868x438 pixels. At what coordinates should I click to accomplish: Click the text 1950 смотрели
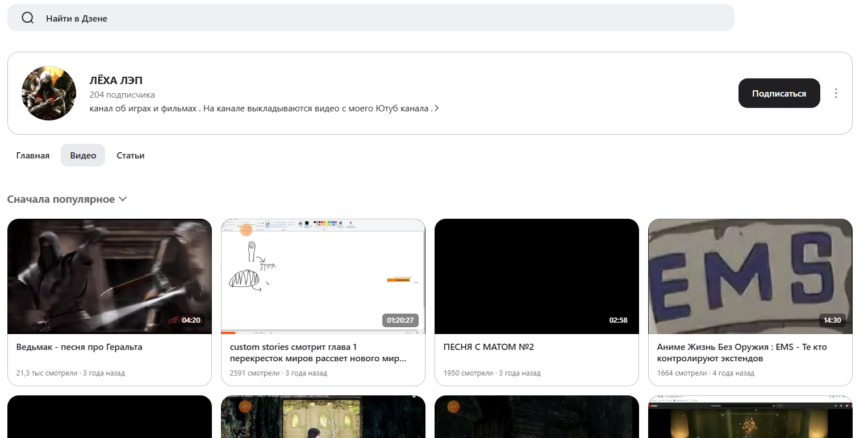[x=468, y=373]
